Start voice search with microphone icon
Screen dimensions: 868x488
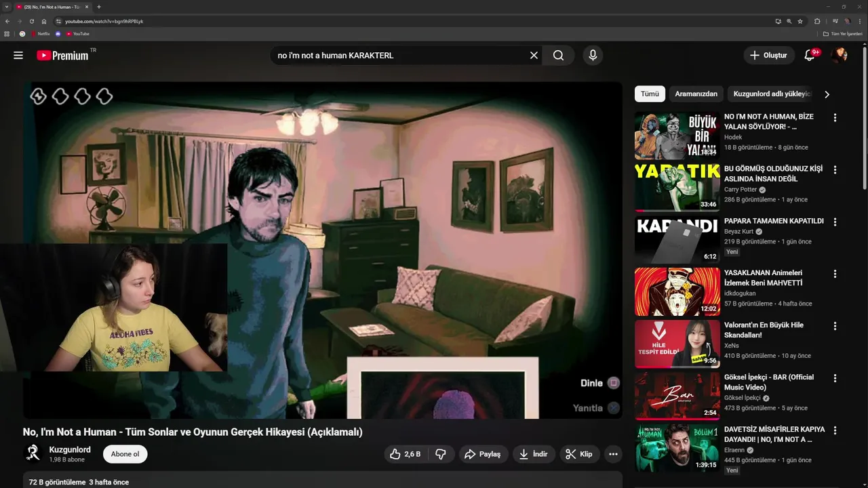tap(593, 56)
